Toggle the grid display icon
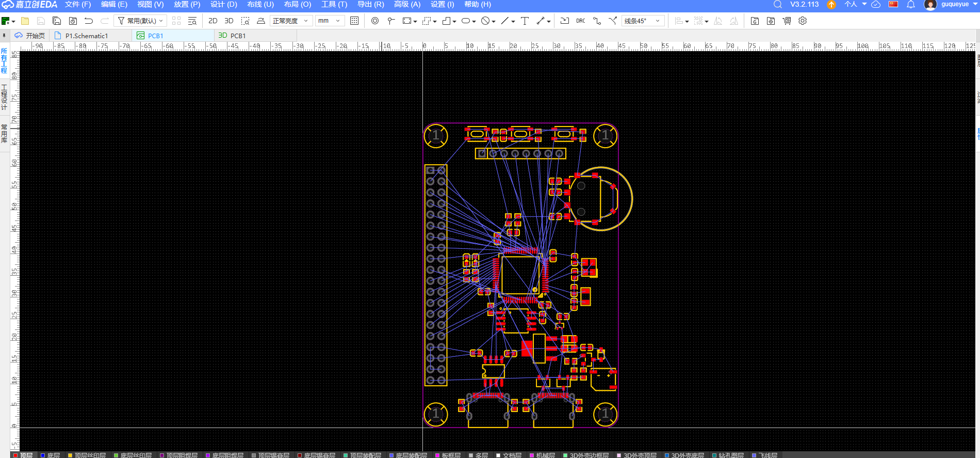Screen dimensions: 980x458 [x=354, y=21]
